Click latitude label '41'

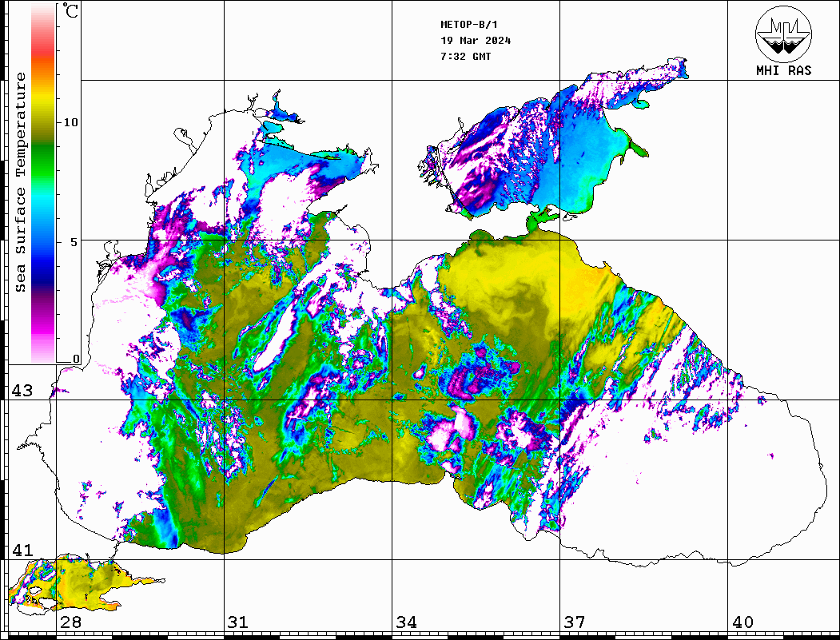22,551
